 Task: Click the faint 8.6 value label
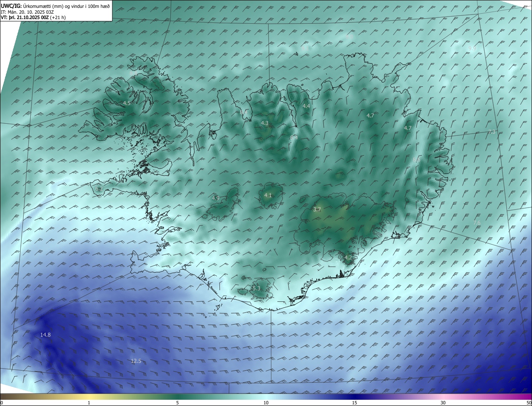[416, 160]
